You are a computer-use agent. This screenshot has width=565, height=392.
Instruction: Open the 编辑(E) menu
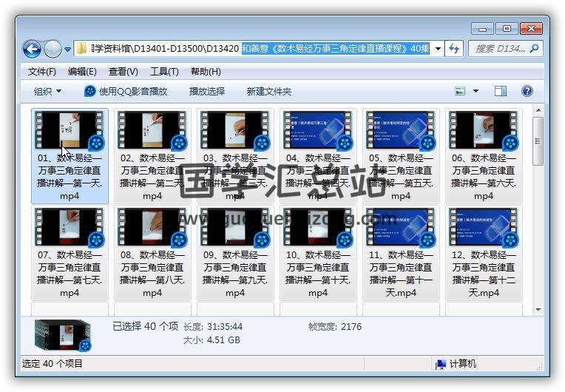(x=82, y=72)
